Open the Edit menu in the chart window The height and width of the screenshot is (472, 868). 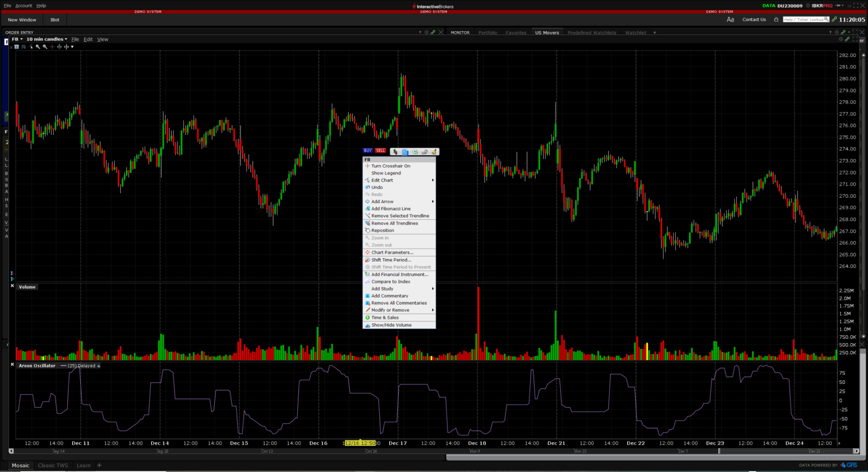88,39
